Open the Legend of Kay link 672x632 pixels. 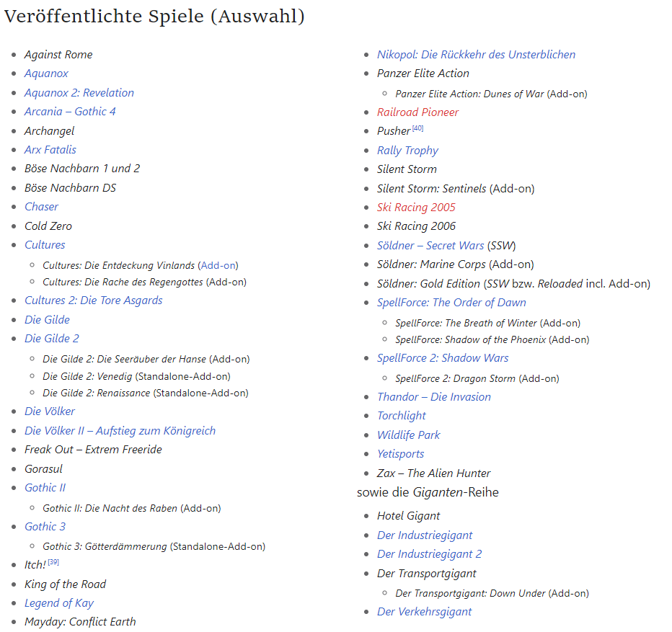pyautogui.click(x=58, y=603)
